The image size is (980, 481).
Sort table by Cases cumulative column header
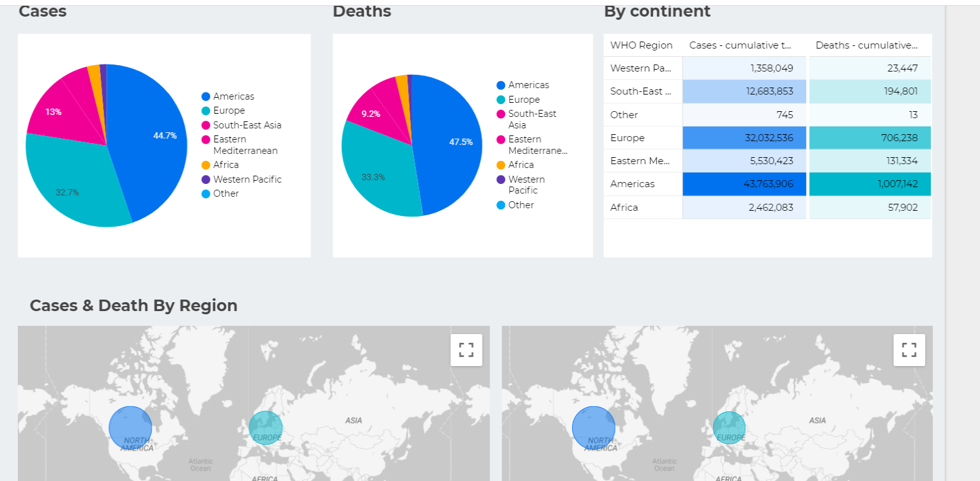coord(740,45)
